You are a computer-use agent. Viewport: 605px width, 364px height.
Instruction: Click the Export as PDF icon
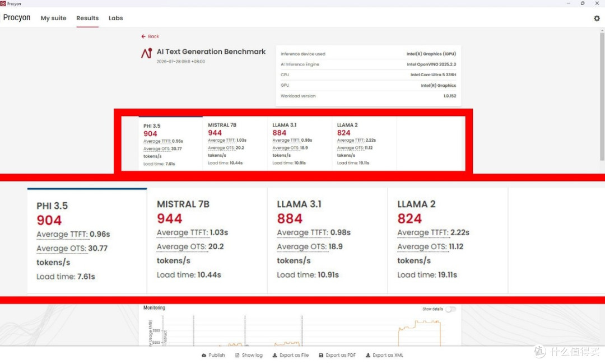pyautogui.click(x=321, y=355)
